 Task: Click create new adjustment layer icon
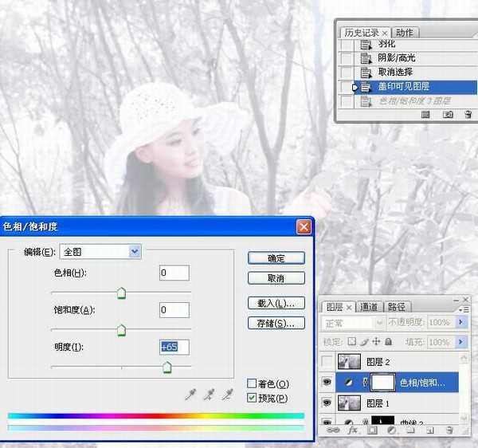[x=392, y=430]
